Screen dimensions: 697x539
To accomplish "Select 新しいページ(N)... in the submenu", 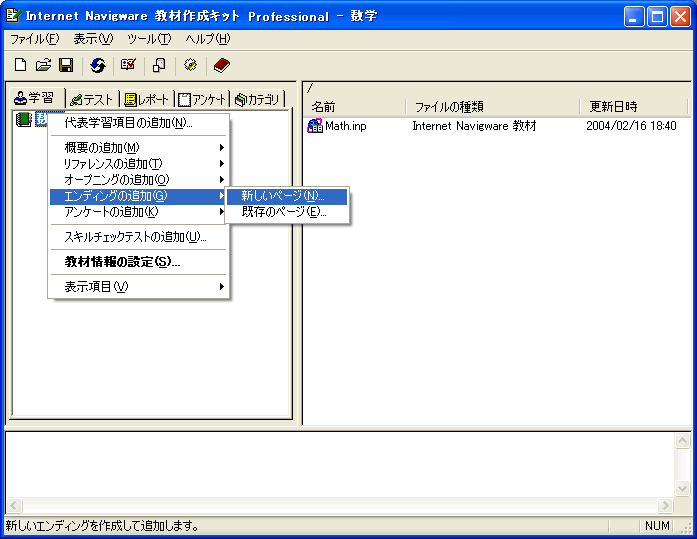I will click(287, 196).
